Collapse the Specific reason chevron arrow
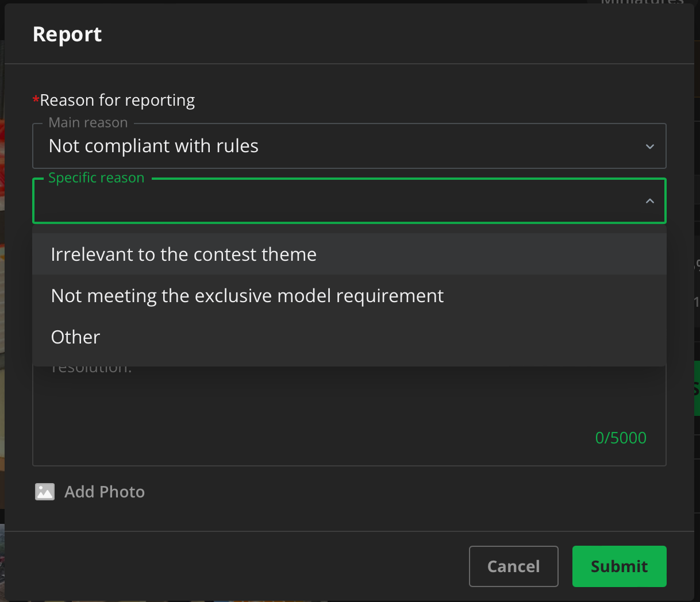Viewport: 700px width, 602px height. 649,201
